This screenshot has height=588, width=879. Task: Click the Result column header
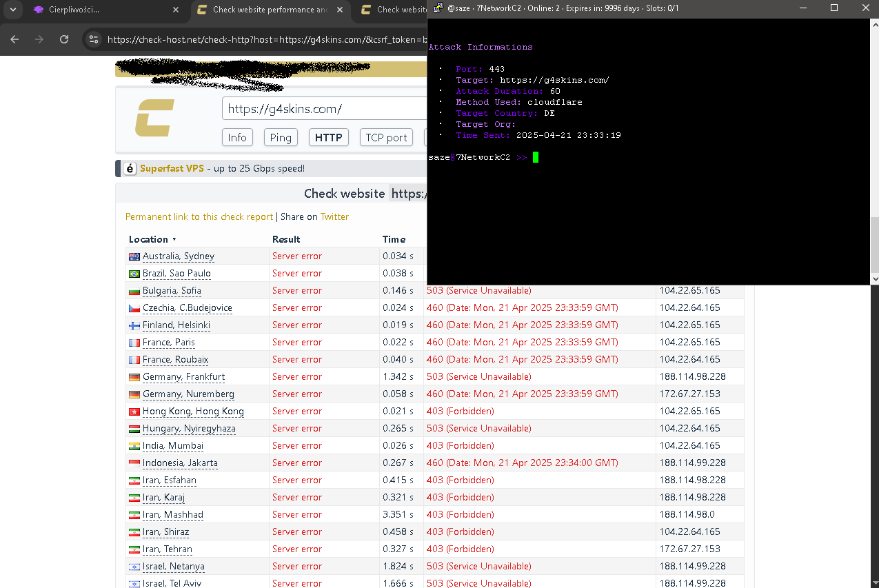(286, 239)
